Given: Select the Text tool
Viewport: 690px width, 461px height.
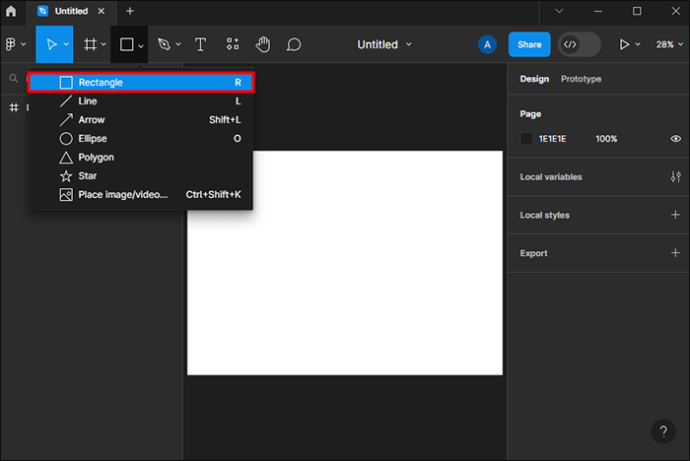Looking at the screenshot, I should click(x=200, y=45).
